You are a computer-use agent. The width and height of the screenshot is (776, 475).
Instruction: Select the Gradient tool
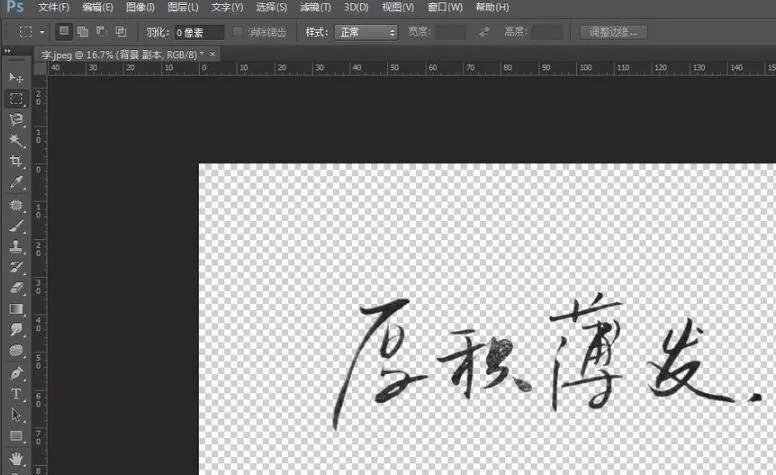coord(16,309)
